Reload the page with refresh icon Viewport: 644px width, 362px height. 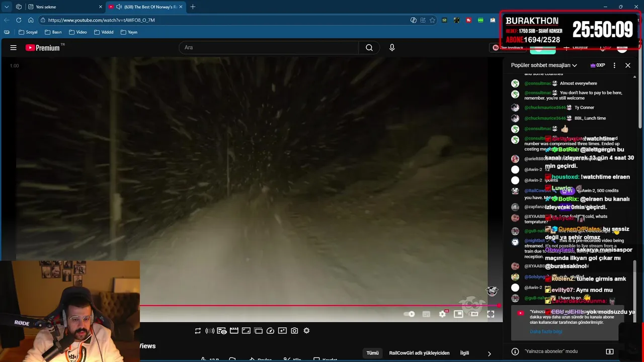click(19, 20)
